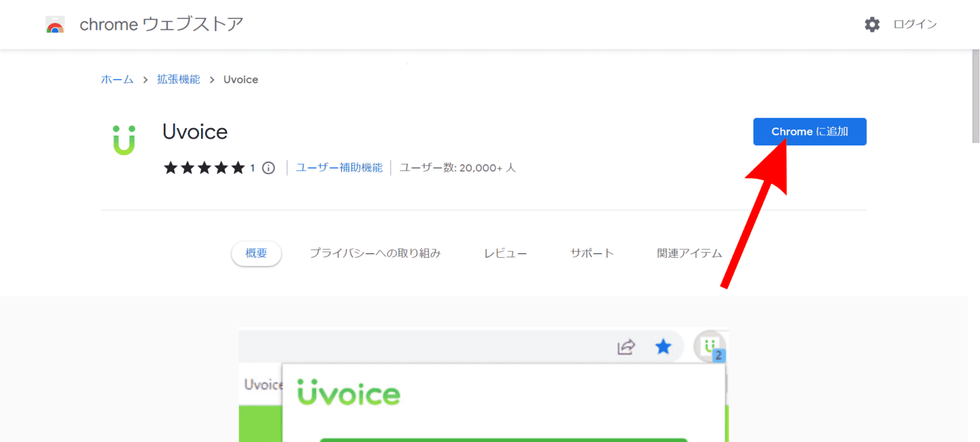Open the settings gear menu
The image size is (980, 442).
tap(872, 24)
